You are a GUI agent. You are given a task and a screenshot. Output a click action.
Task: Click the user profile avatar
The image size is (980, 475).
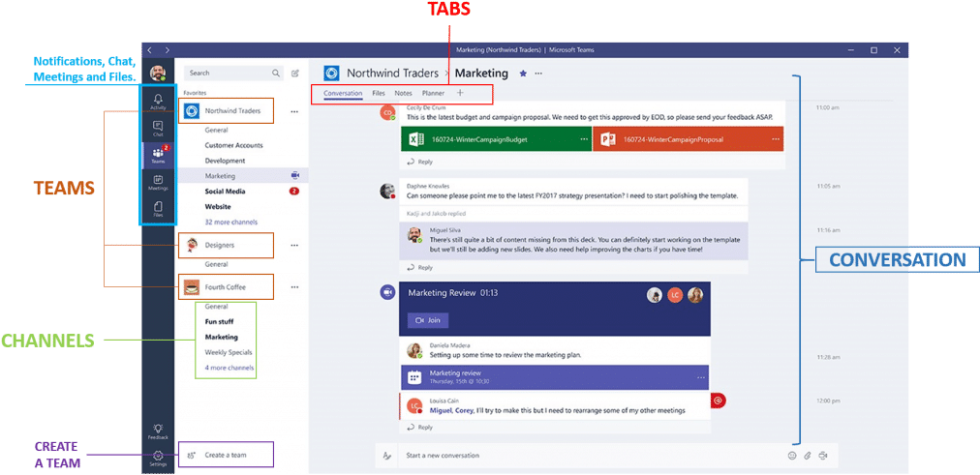point(158,73)
